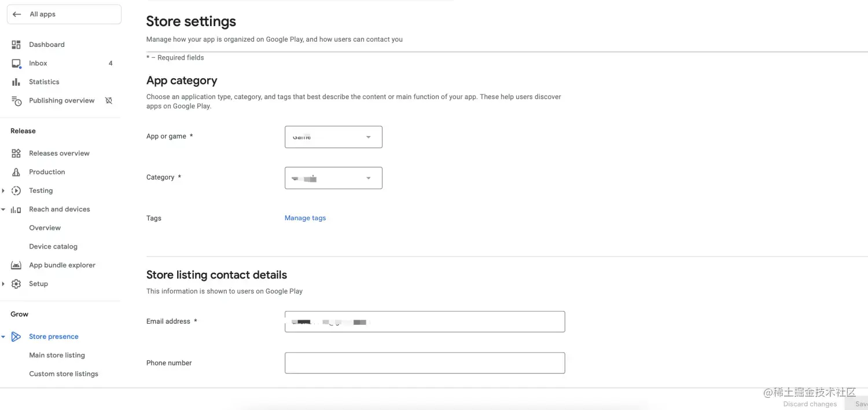Click the Production icon in sidebar
The height and width of the screenshot is (410, 868).
tap(16, 172)
